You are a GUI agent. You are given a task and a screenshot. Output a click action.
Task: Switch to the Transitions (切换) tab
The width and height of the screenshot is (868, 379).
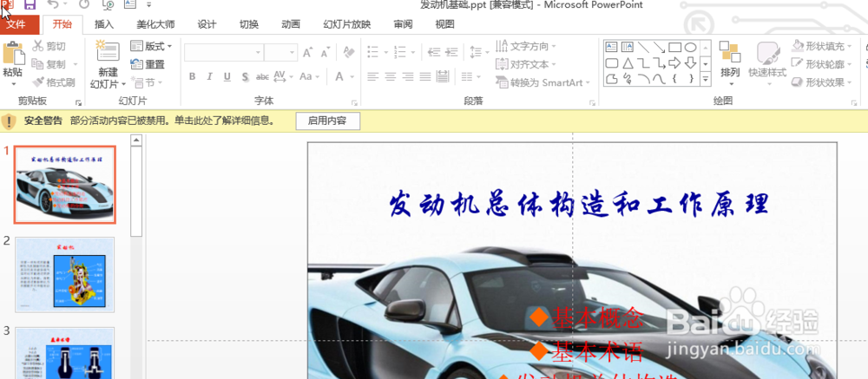click(248, 24)
